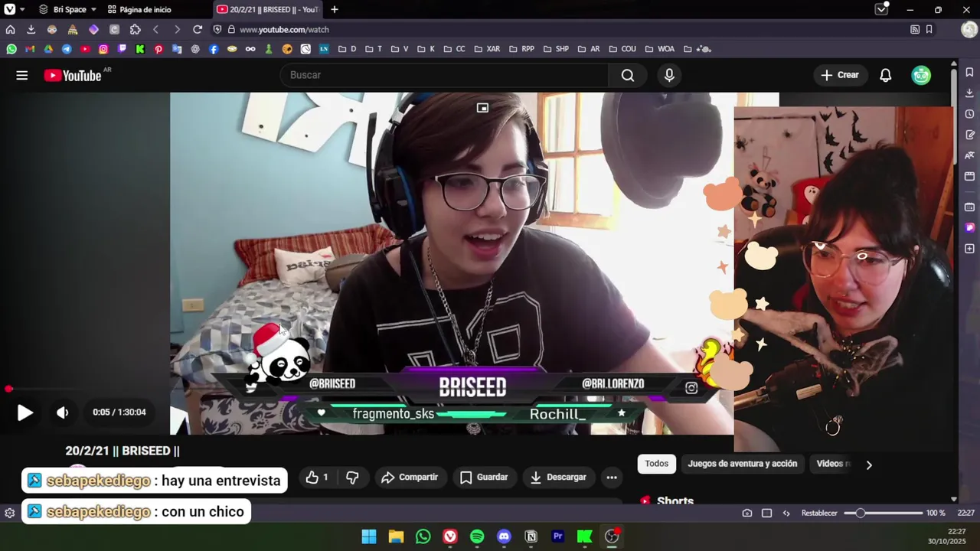Open Facebook bookmark
Viewport: 980px width, 551px height.
(x=214, y=49)
